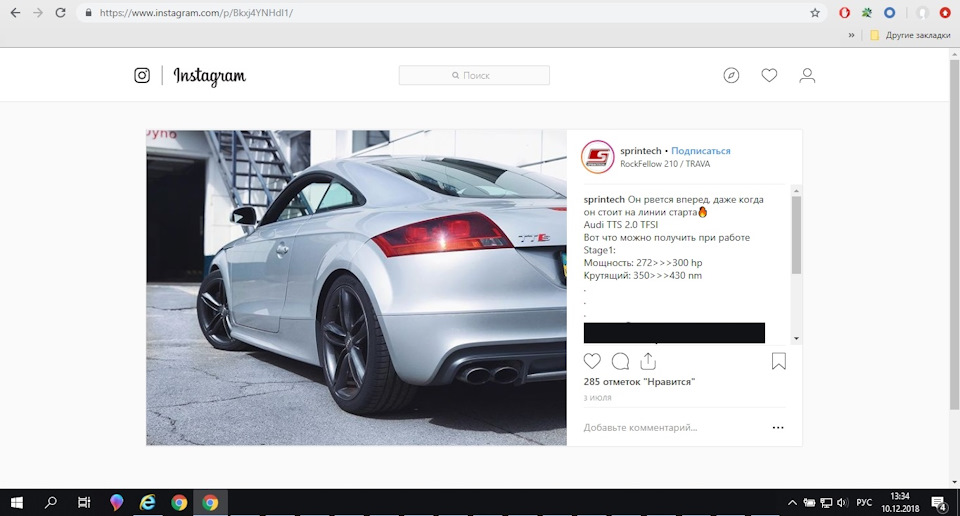Click sprintech name in the caption
This screenshot has width=960, height=516.
[x=604, y=200]
